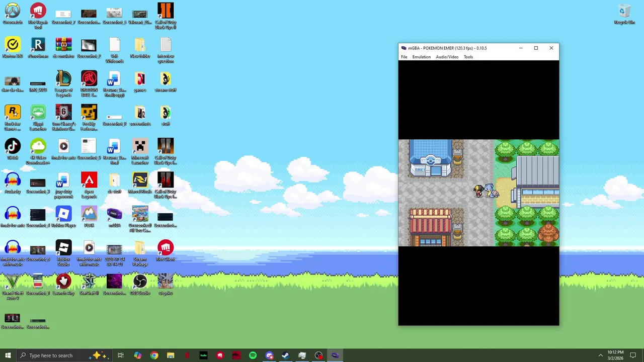Select the ds emulator WinRAR archive

click(63, 48)
